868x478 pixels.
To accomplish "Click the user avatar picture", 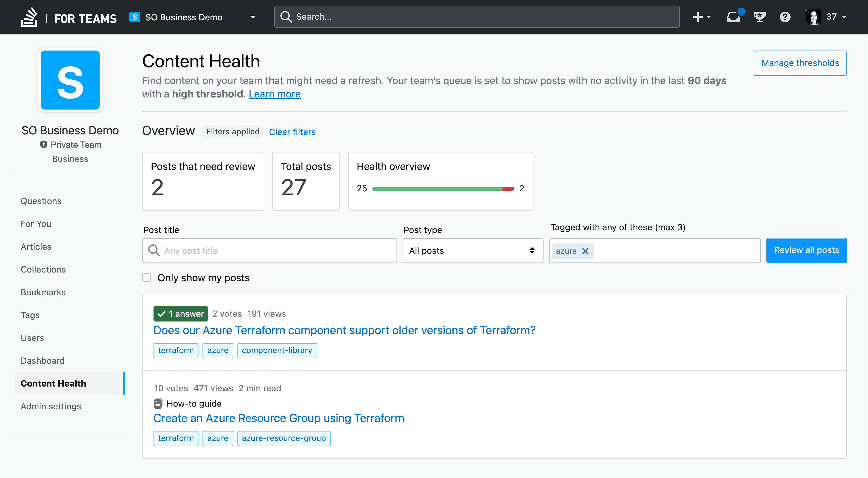I will click(813, 17).
